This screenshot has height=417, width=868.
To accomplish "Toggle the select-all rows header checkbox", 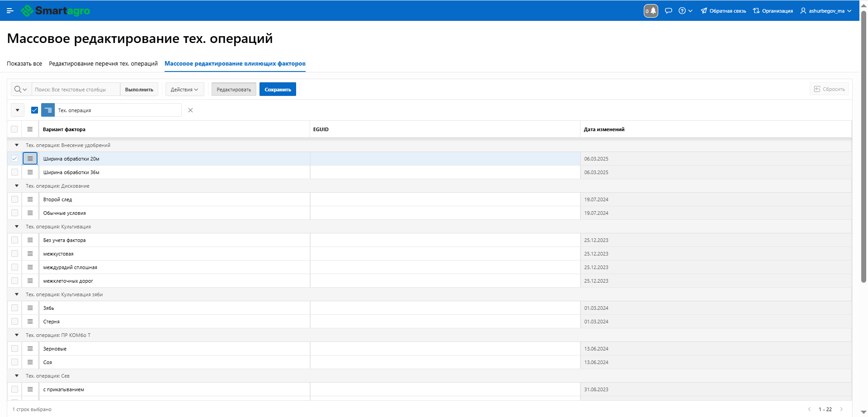I will pyautogui.click(x=14, y=129).
